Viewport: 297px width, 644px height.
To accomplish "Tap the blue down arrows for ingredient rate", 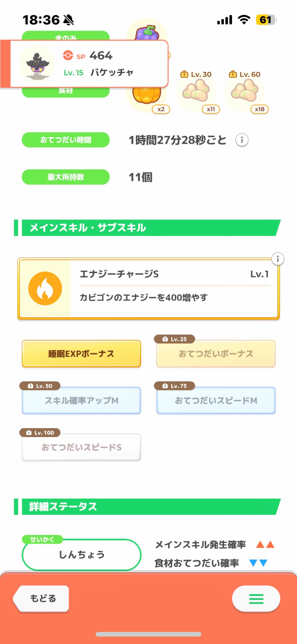I will point(258,563).
